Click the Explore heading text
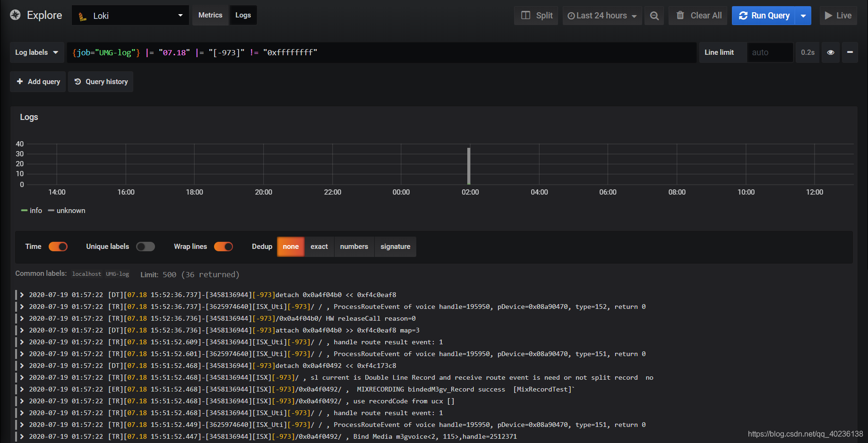 point(44,15)
